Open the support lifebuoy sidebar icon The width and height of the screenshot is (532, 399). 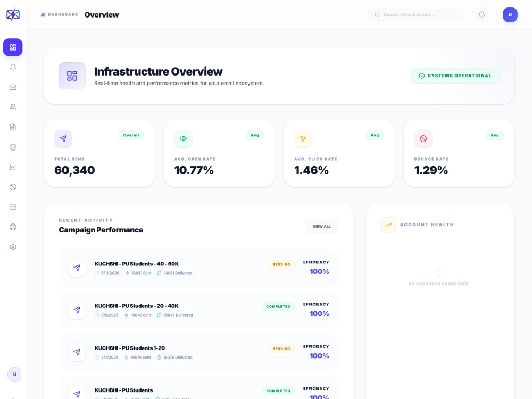[x=13, y=227]
